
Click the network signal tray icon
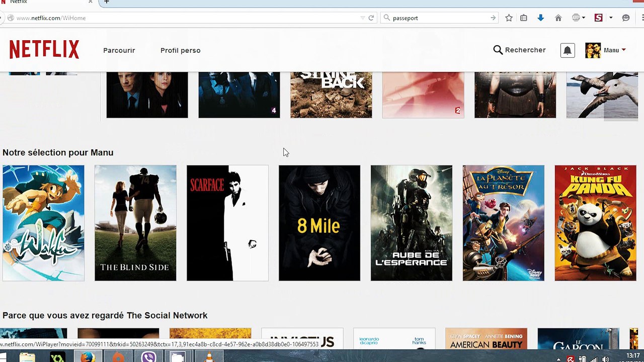(594, 359)
